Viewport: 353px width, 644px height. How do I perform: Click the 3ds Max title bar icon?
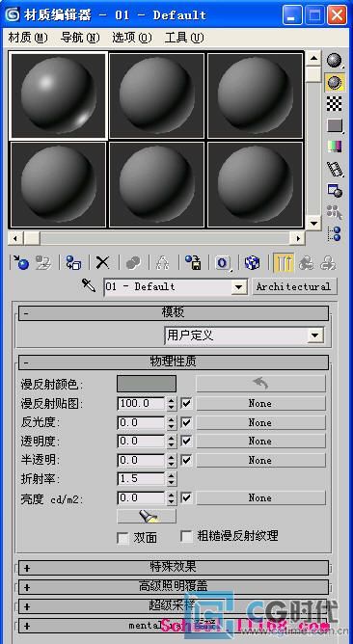(x=12, y=15)
